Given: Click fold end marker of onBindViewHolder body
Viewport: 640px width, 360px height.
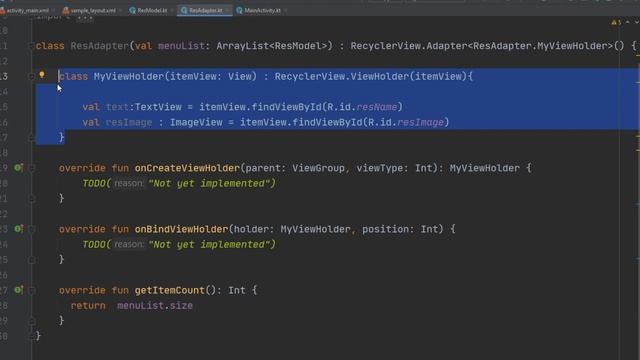Looking at the screenshot, I should (31, 260).
